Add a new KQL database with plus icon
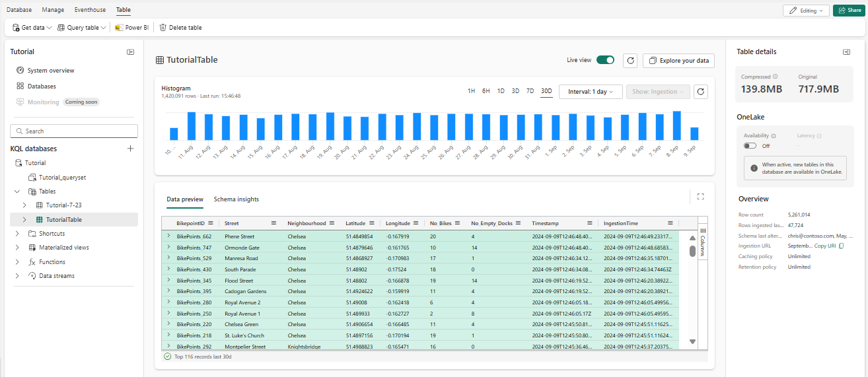The height and width of the screenshot is (377, 868). (x=130, y=149)
